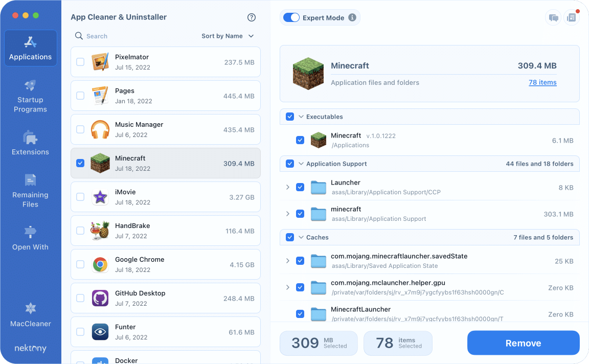Viewport: 589px width, 364px height.
Task: Click the 303.1 MB size value
Action: (558, 214)
